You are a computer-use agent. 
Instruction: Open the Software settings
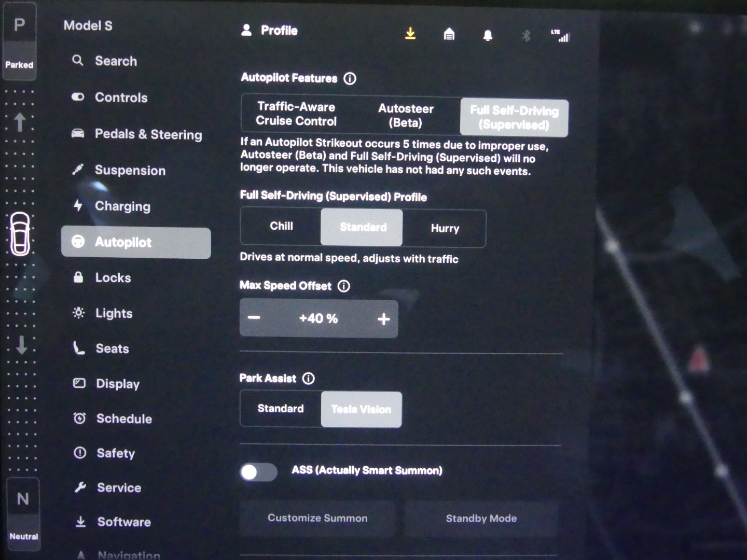pos(113,522)
